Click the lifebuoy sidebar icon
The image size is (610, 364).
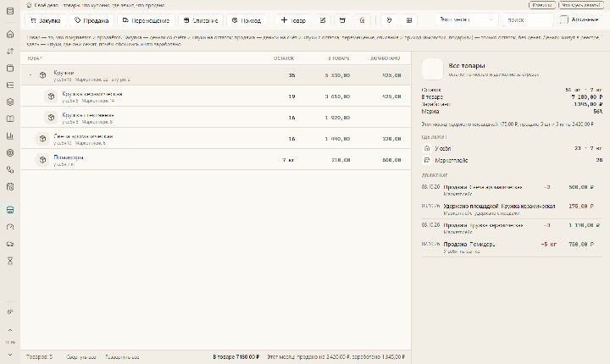(10, 153)
